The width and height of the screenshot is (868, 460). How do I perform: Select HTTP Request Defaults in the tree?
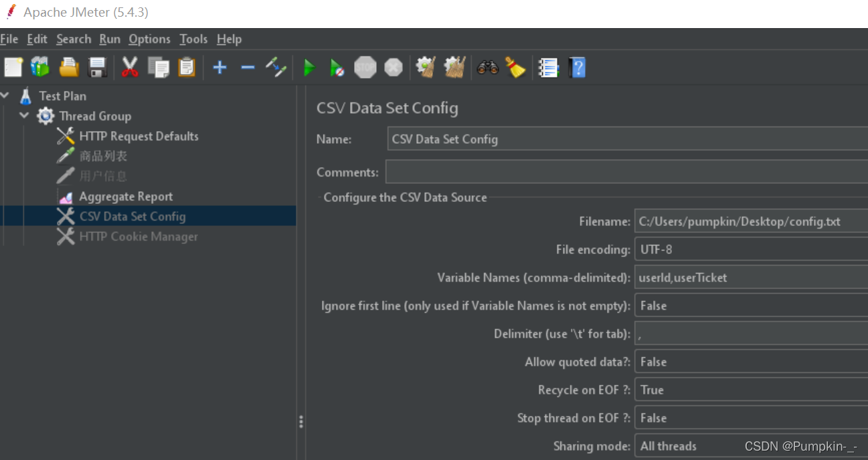tap(139, 136)
